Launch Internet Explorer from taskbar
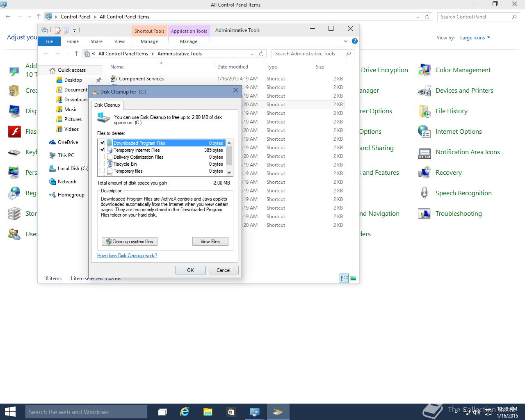The image size is (525, 420). coord(185,412)
